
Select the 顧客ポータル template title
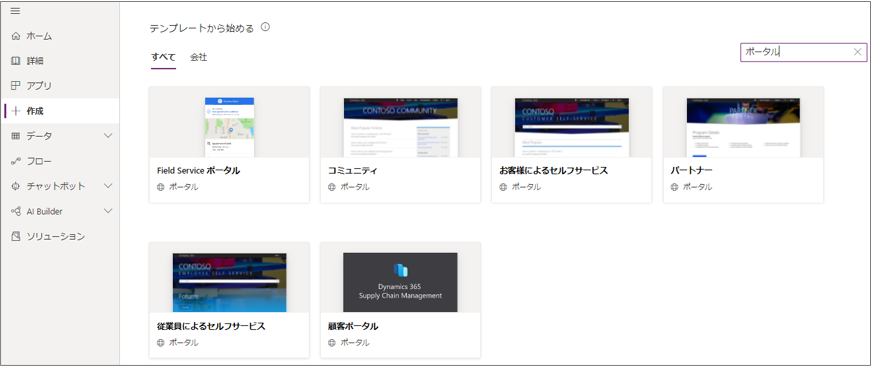click(353, 326)
